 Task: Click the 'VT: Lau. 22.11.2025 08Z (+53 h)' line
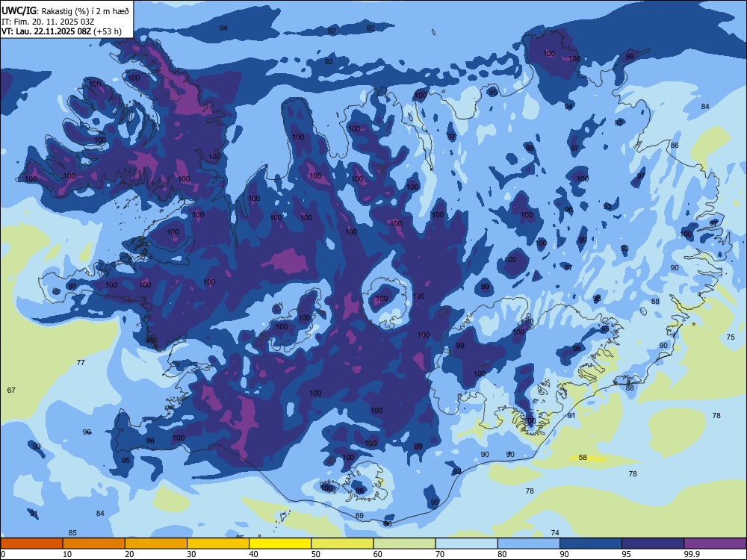(61, 31)
